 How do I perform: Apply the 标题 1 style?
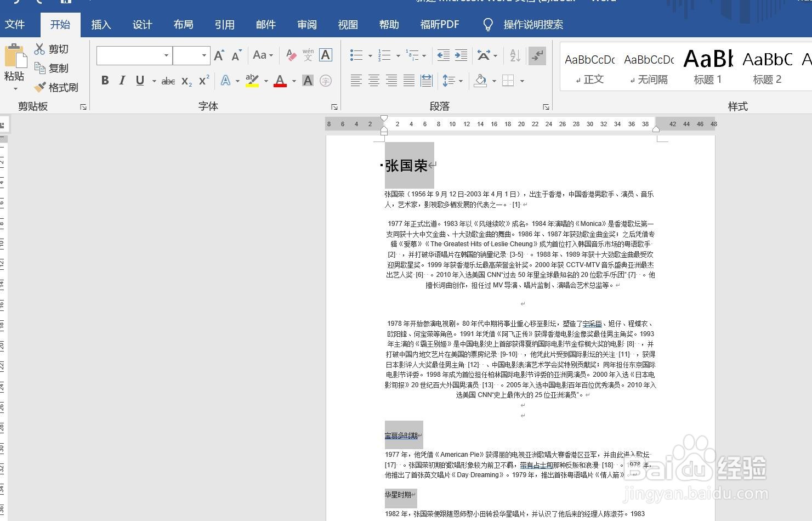tap(707, 67)
